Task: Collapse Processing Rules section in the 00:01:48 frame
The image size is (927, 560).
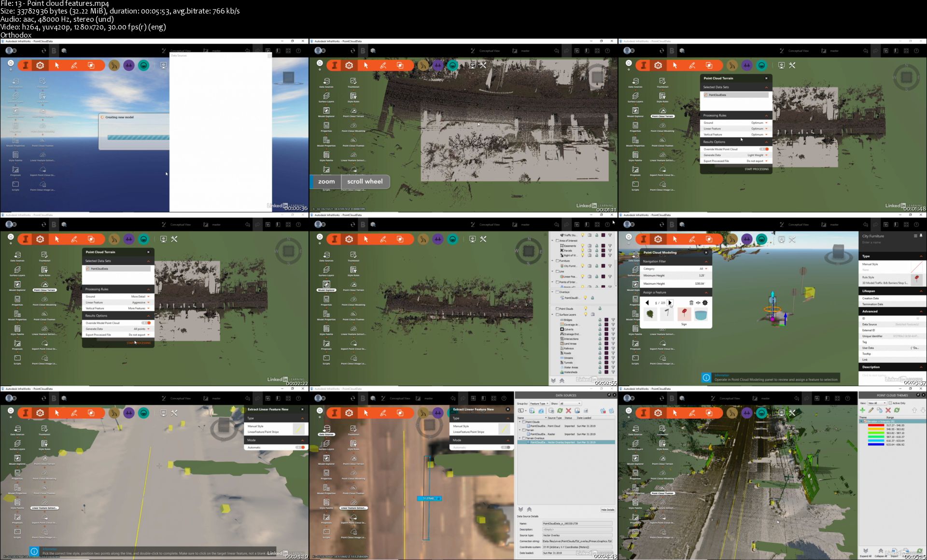Action: point(766,116)
